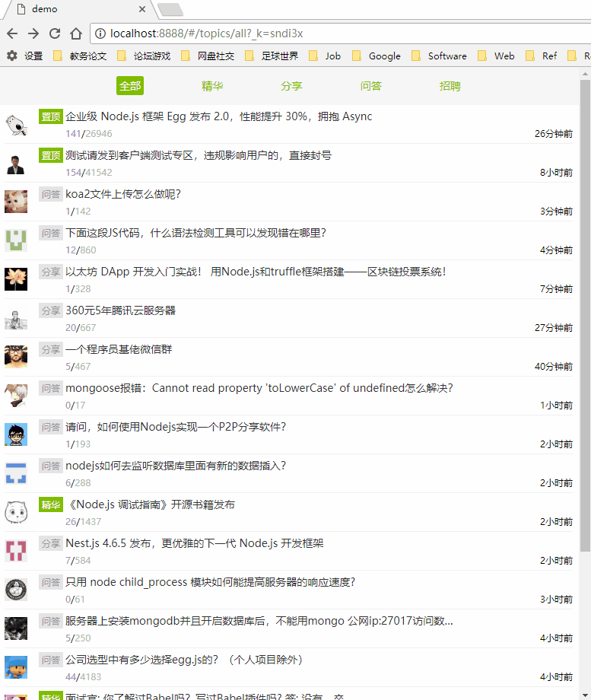Image resolution: width=591 pixels, height=700 pixels.
Task: Open the P2P分享软件 question topic
Action: tap(176, 428)
